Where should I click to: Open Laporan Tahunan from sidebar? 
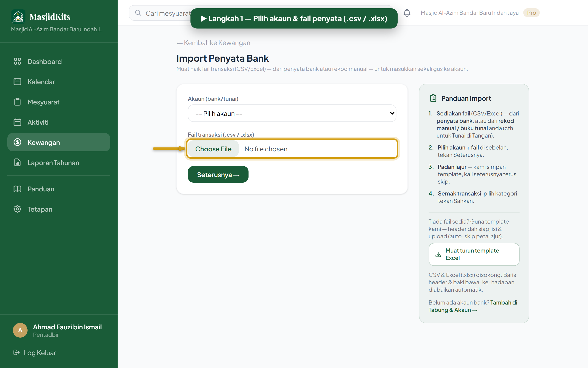tap(59, 162)
